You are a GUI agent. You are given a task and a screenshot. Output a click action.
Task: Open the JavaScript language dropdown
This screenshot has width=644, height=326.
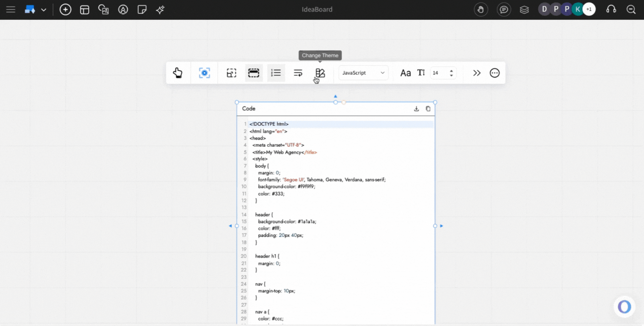[363, 73]
